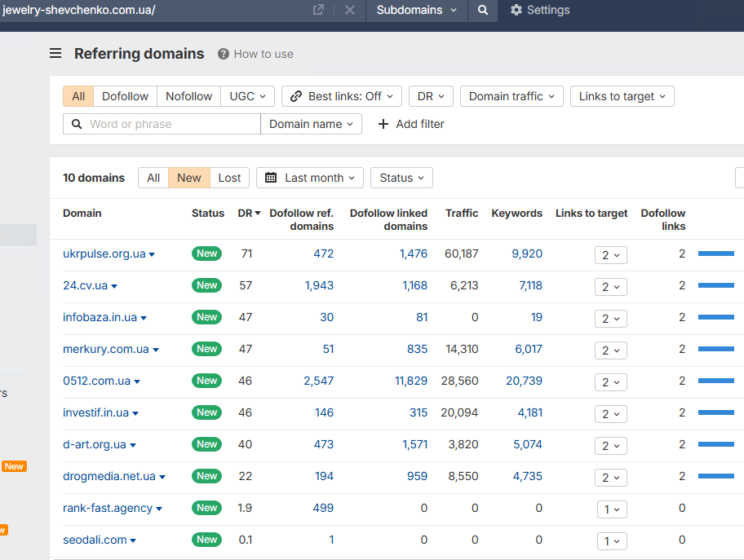This screenshot has height=560, width=744.
Task: Click the How to use help icon
Action: (223, 54)
